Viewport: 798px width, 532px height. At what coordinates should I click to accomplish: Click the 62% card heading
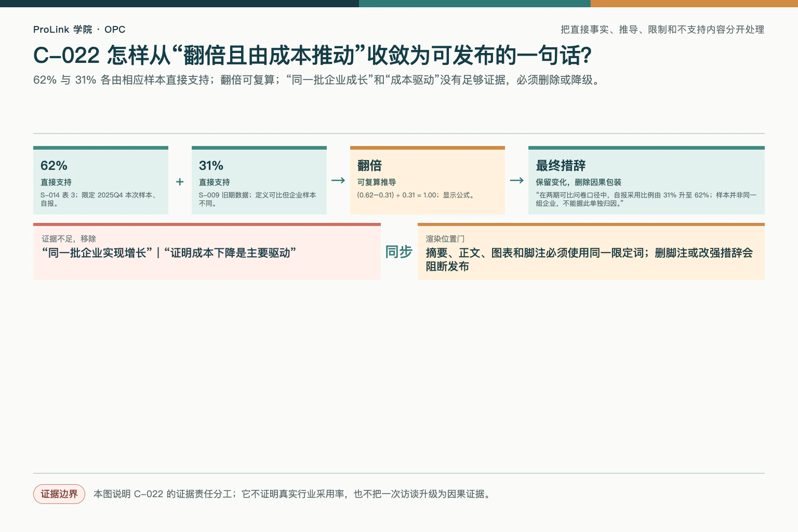(54, 166)
